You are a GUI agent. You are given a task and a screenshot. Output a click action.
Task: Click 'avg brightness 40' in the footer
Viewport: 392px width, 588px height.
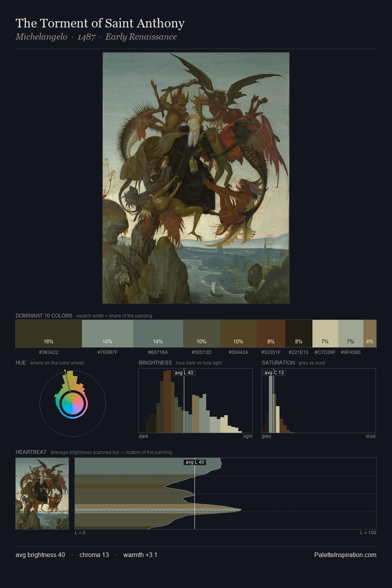point(40,555)
